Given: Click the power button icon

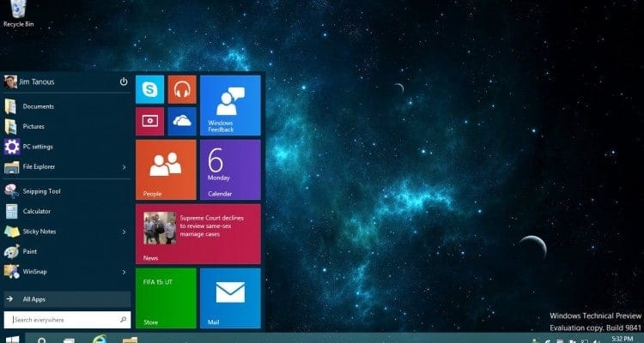Looking at the screenshot, I should click(x=124, y=81).
